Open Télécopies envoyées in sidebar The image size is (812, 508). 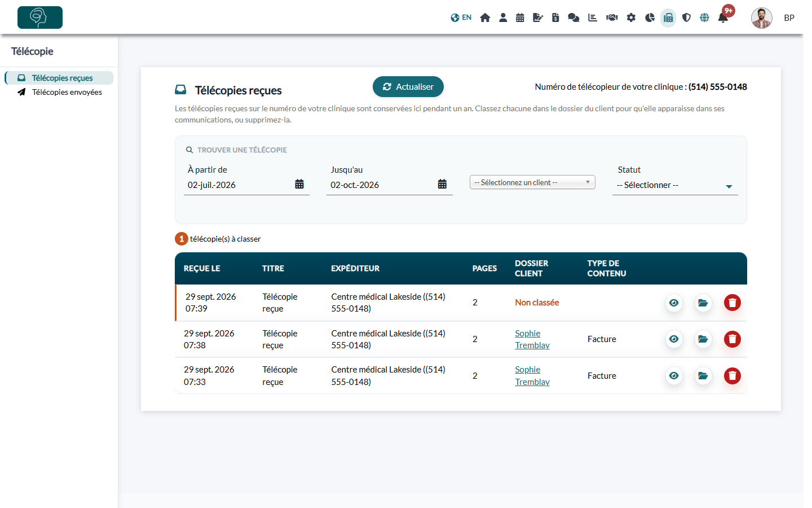pyautogui.click(x=59, y=92)
